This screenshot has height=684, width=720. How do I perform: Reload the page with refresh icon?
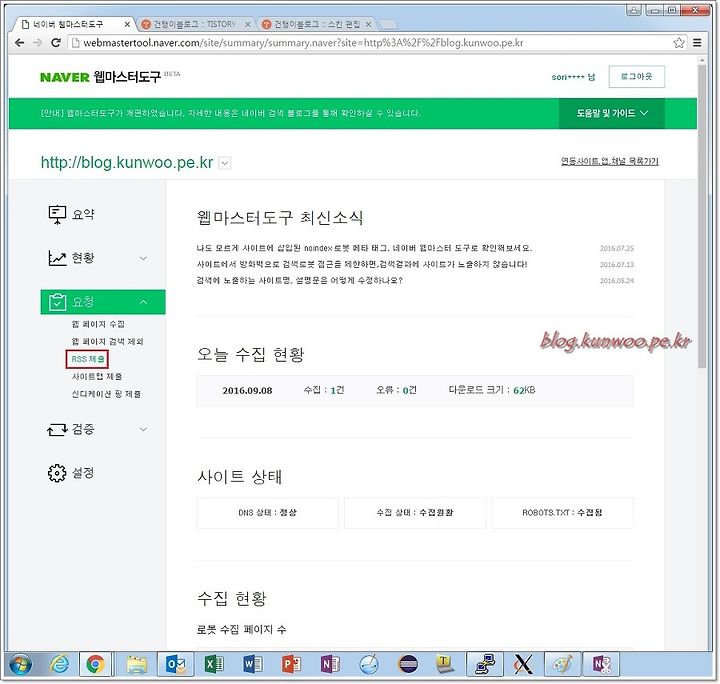[56, 43]
